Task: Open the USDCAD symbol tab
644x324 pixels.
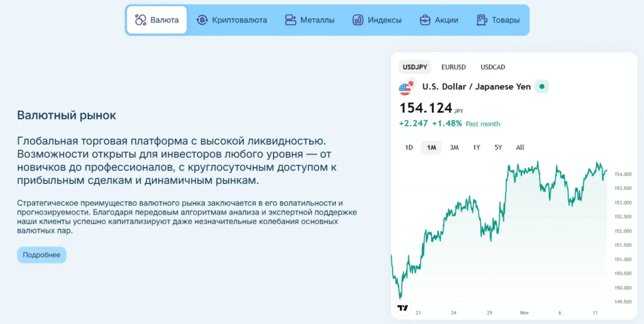Action: click(x=492, y=67)
